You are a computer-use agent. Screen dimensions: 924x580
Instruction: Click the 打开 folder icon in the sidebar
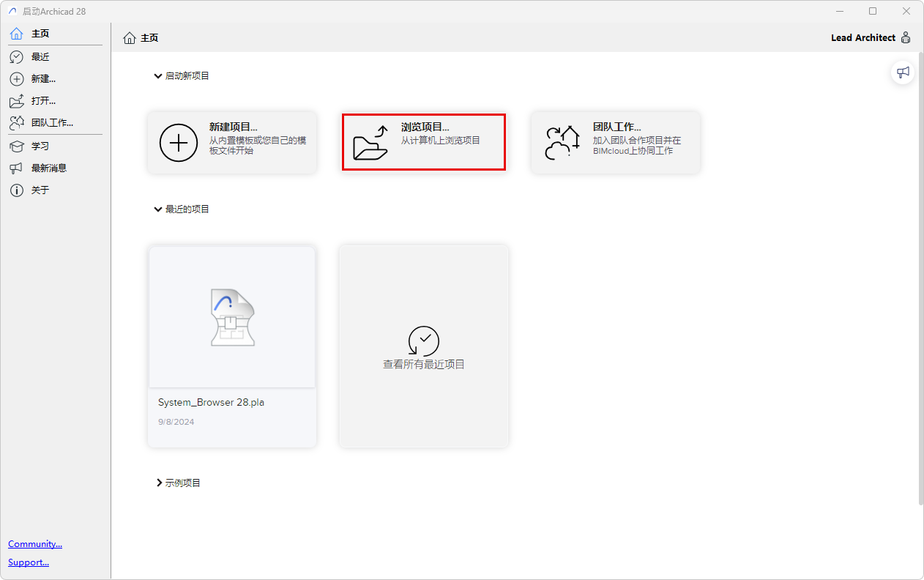16,101
